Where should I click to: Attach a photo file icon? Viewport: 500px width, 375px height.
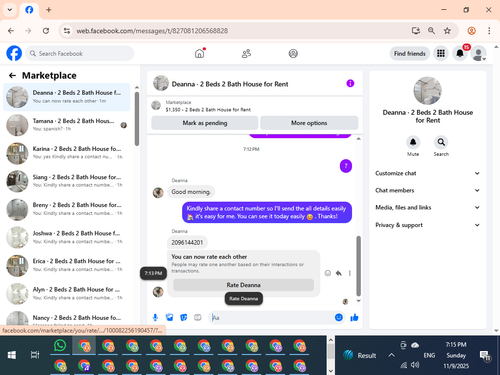[x=169, y=317]
